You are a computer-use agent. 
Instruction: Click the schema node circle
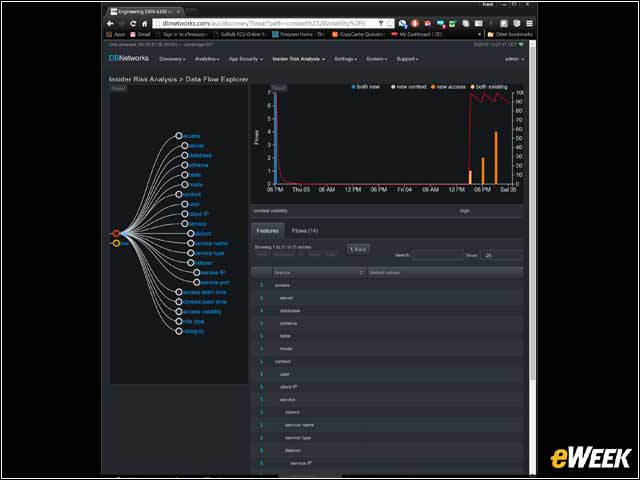184,165
